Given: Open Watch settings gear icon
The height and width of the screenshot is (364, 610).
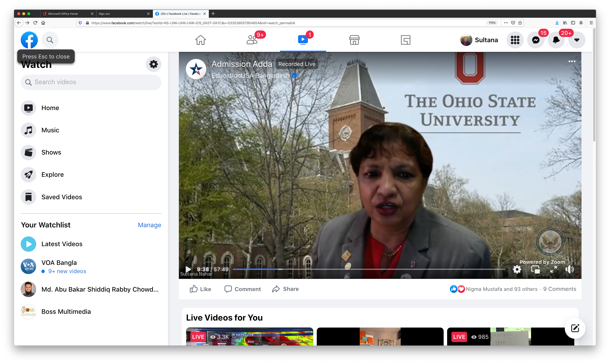Looking at the screenshot, I should coord(153,64).
